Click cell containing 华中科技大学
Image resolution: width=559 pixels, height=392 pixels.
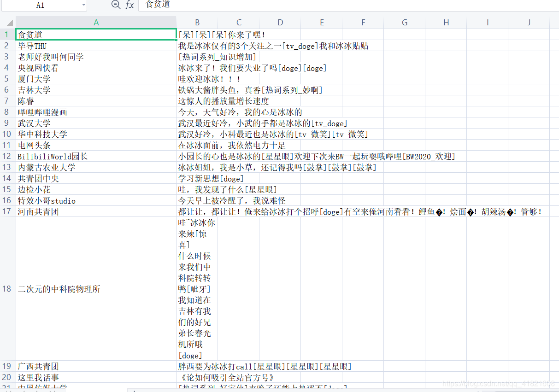[x=96, y=134]
